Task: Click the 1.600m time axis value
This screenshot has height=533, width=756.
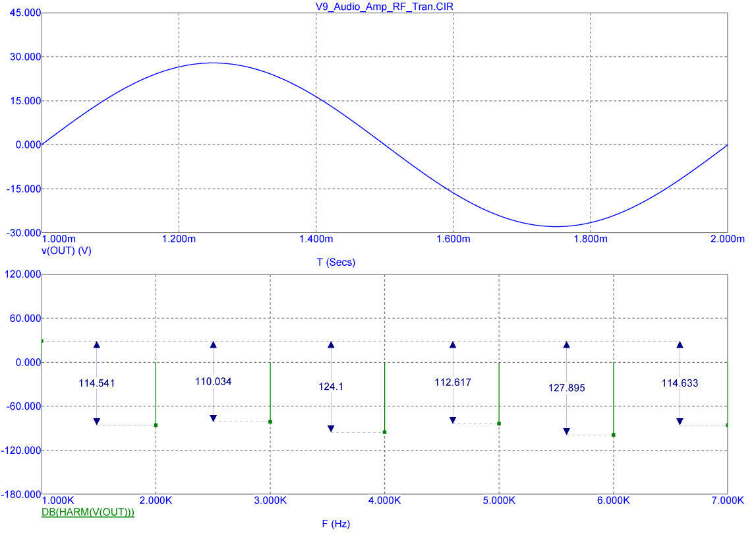Action: 453,239
